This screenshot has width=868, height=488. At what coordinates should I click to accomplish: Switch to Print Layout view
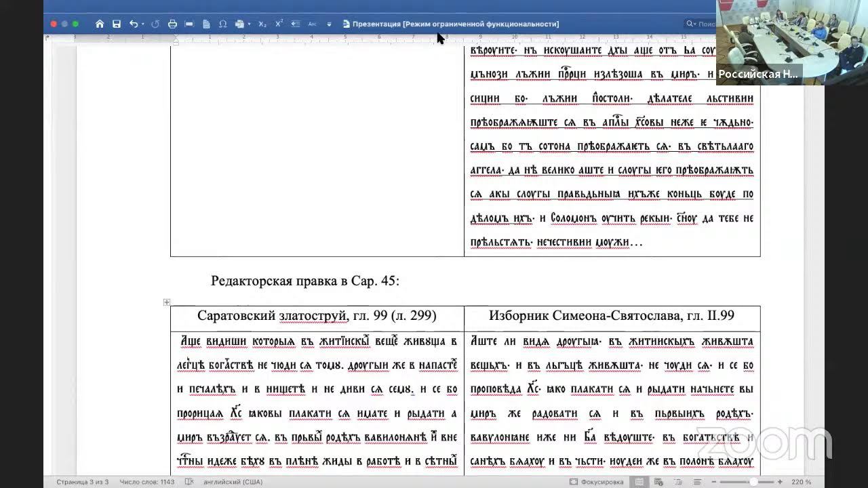point(639,482)
